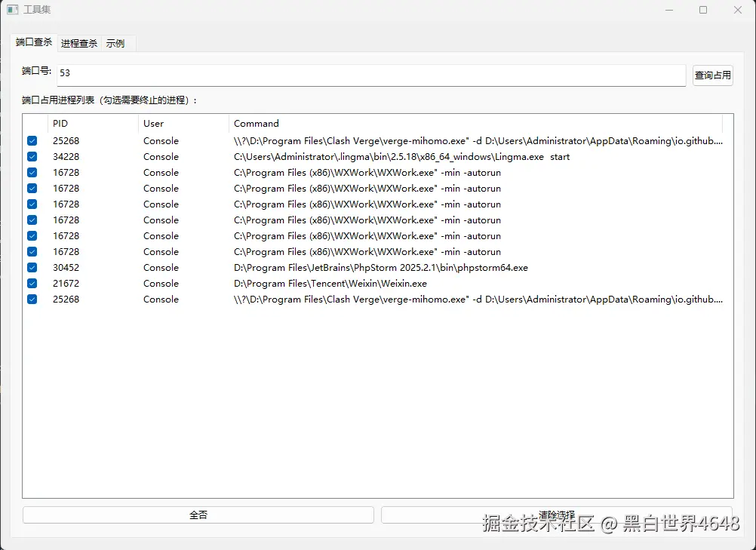Close the 工具集 window
The height and width of the screenshot is (550, 756).
point(738,10)
